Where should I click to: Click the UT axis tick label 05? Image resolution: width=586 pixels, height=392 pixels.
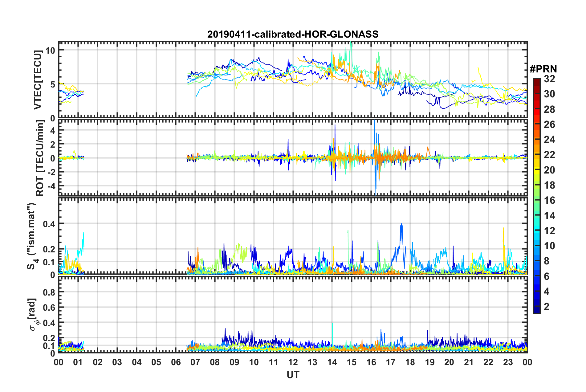[x=156, y=362]
